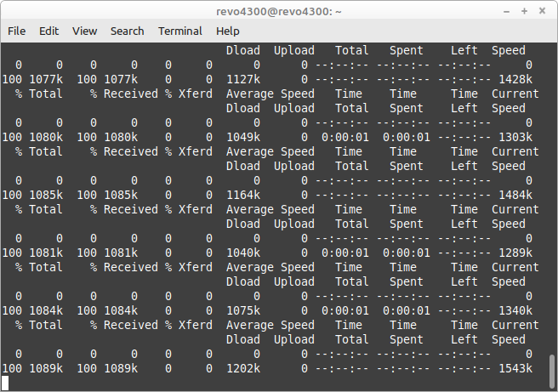Viewport: 558px width, 392px height.
Task: Click time spent 0:00:01 in 1080k row
Action: point(407,137)
